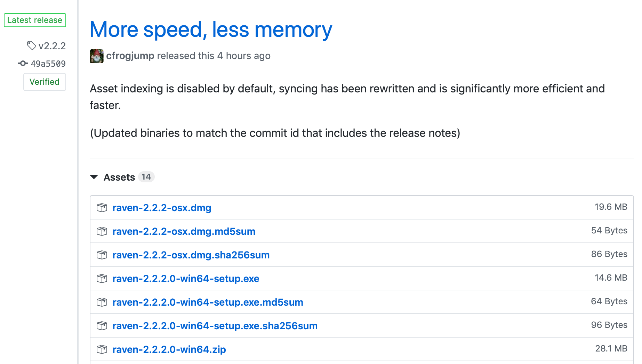Viewport: 642px width, 364px height.
Task: Click package icon for raven-2.2.2-osx.dmg.md5sum
Action: click(102, 231)
